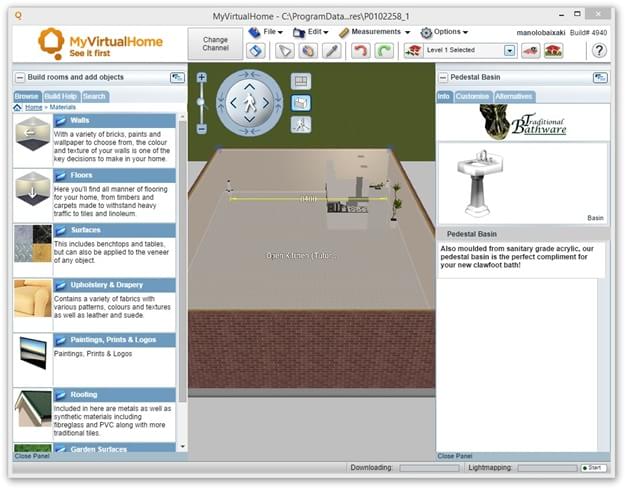Viewport: 625px width, 489px height.
Task: Click the pedestal basin product image
Action: (480, 183)
